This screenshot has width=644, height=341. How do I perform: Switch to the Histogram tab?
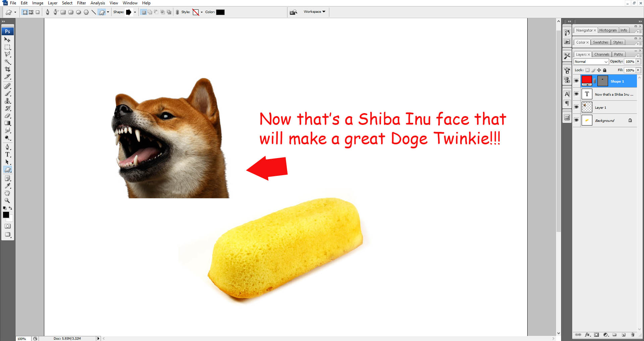pyautogui.click(x=608, y=30)
